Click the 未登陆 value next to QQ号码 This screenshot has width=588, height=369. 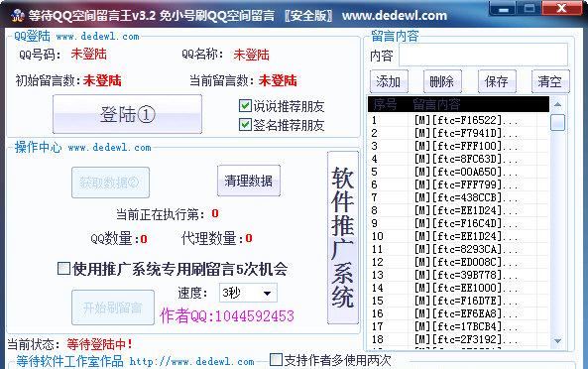89,54
